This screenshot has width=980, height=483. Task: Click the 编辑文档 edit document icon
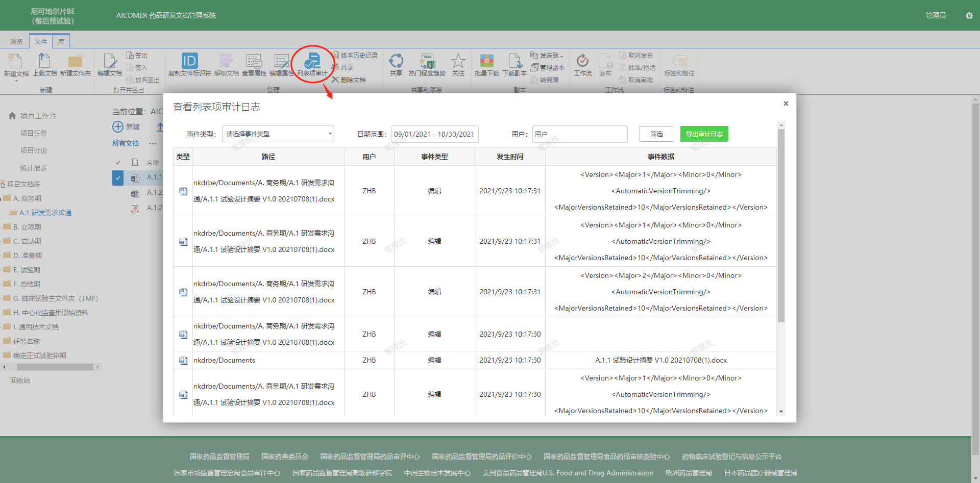(110, 61)
